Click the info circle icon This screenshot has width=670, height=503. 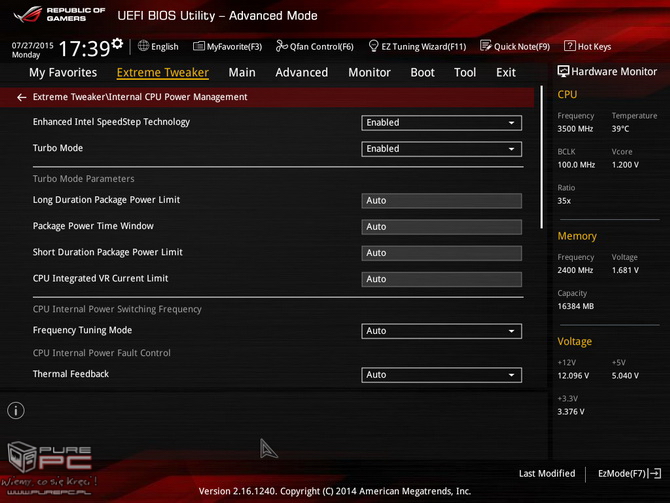coord(16,411)
